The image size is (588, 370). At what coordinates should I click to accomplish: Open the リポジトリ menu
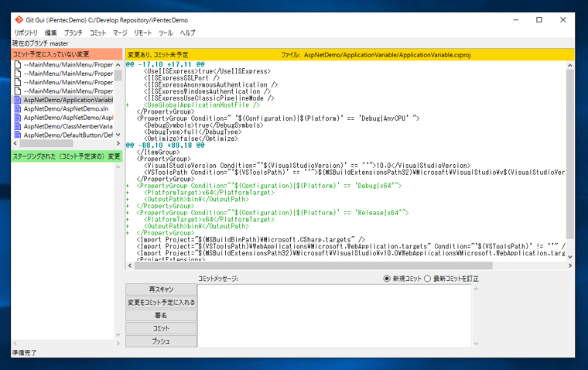26,33
